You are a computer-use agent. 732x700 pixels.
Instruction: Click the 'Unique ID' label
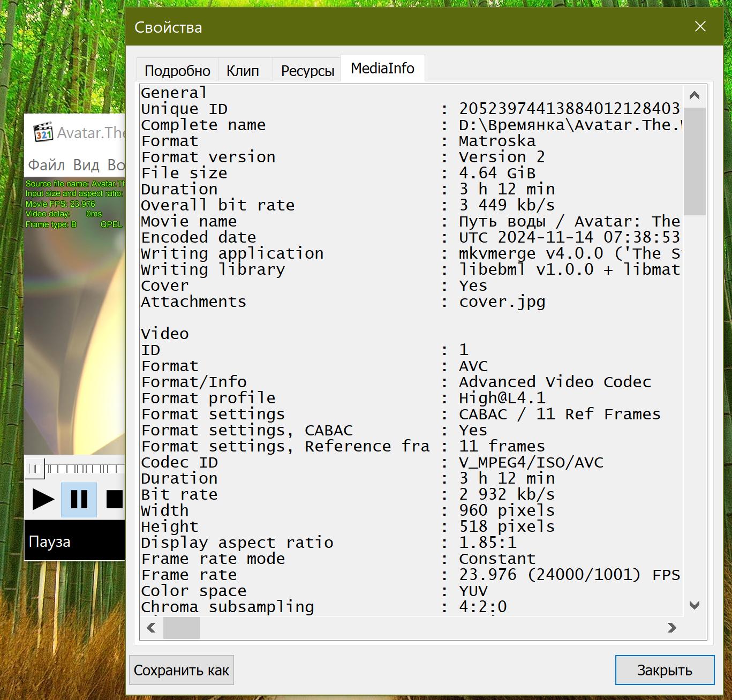pyautogui.click(x=184, y=109)
